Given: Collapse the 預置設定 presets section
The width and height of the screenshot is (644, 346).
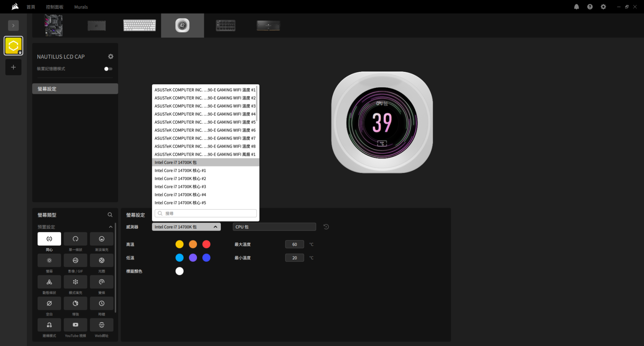Looking at the screenshot, I should pos(111,227).
